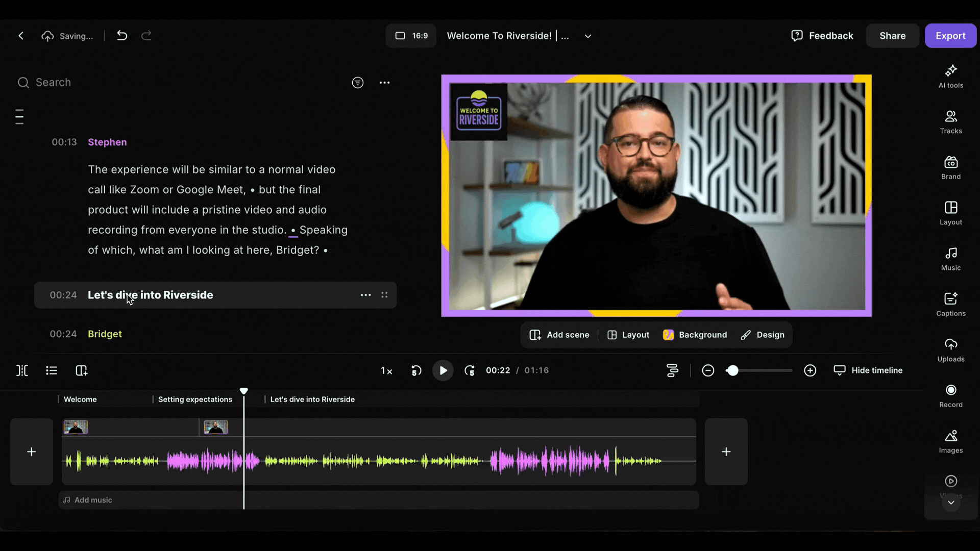Screen dimensions: 980x551
Task: Click the timeline zoom slider handle
Action: point(732,370)
